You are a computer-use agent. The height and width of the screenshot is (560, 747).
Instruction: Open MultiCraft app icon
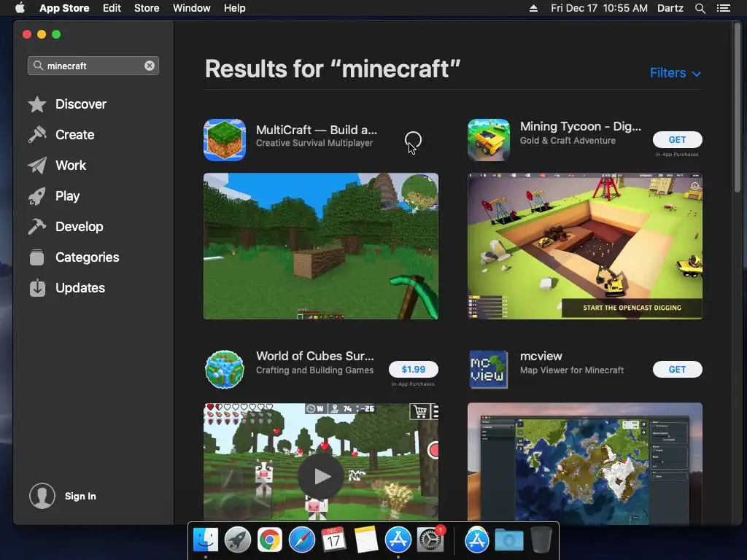[225, 140]
